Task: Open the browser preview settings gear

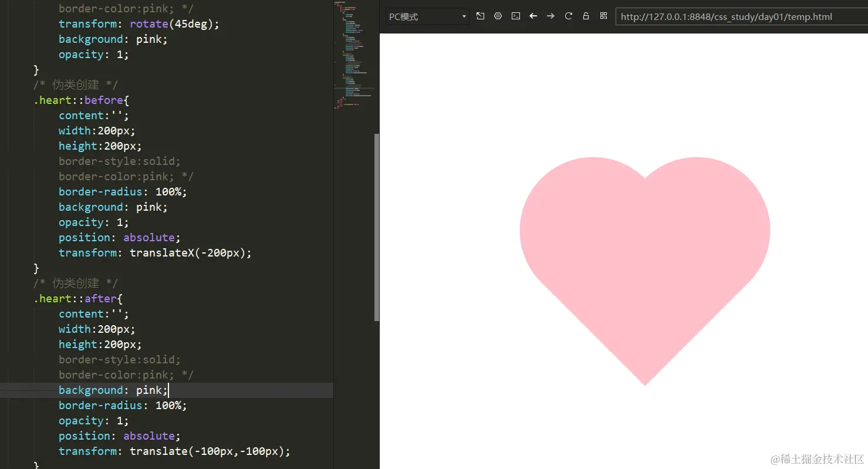Action: pos(498,16)
